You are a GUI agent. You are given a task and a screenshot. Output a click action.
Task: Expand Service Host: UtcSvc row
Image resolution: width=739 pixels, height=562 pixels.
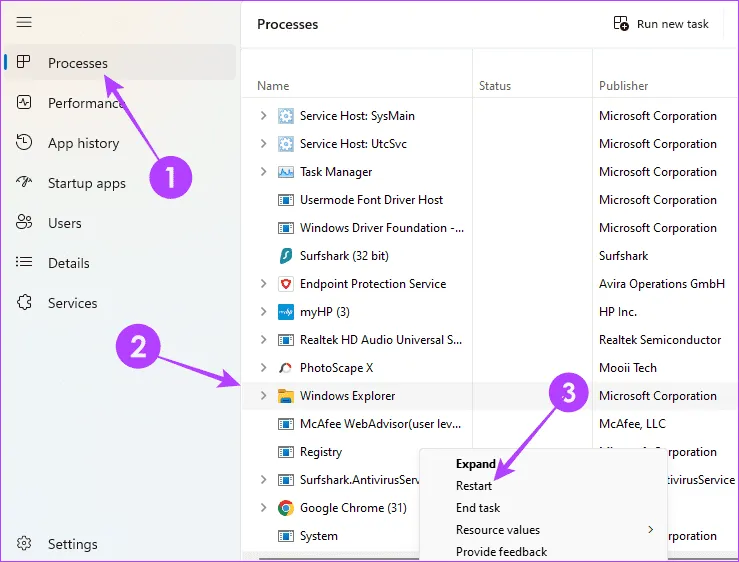[263, 143]
